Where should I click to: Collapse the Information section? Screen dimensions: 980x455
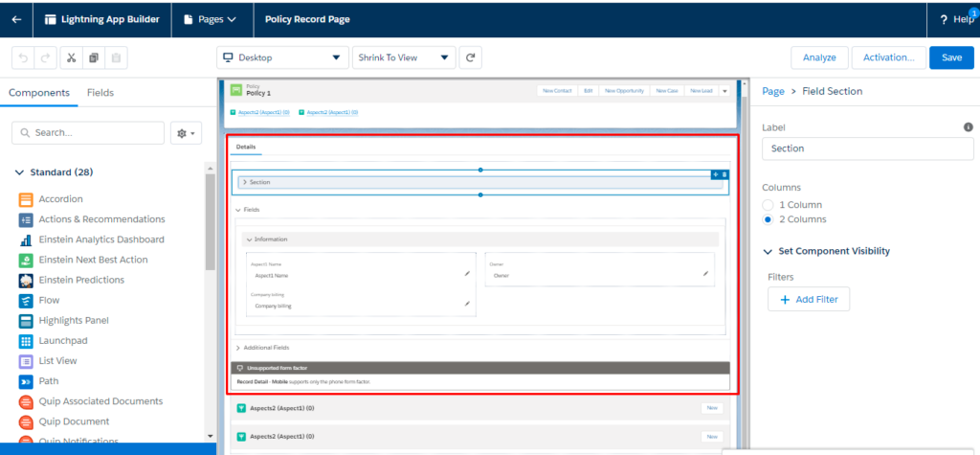[249, 239]
